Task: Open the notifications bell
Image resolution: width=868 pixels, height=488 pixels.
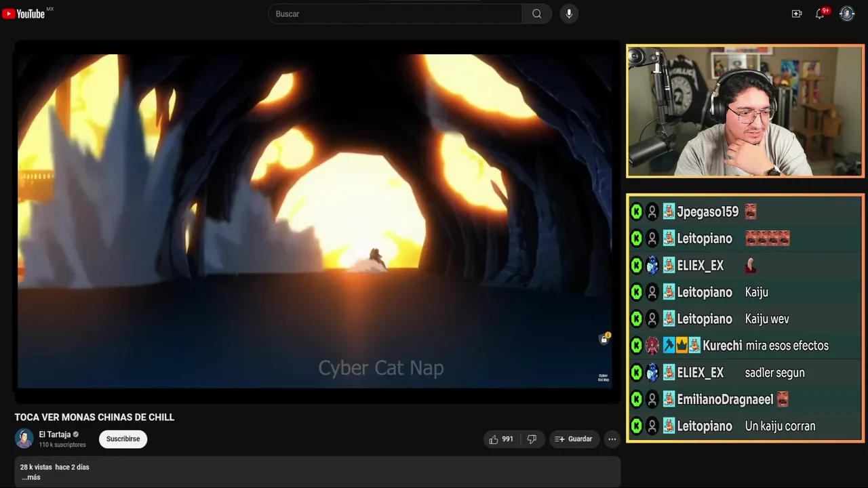Action: pos(820,14)
